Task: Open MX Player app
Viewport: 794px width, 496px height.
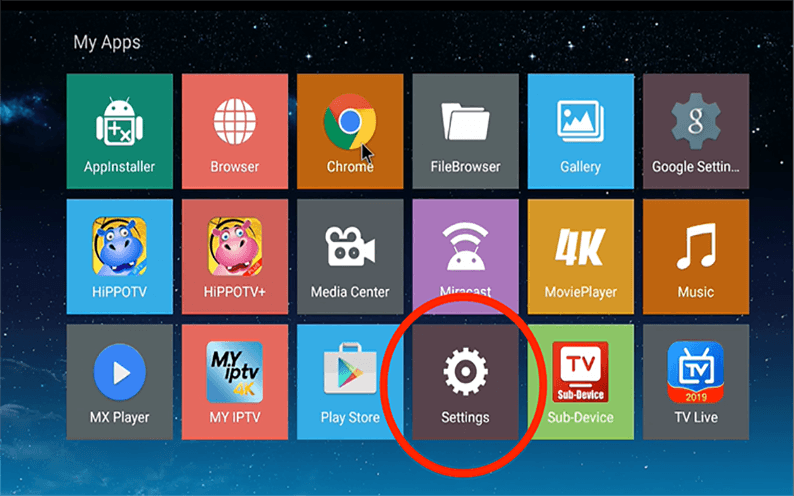Action: 120,382
